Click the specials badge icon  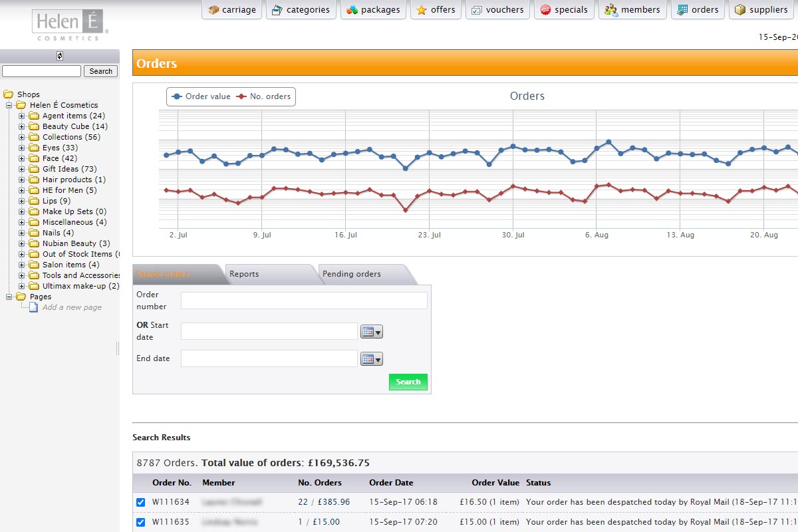tap(545, 10)
